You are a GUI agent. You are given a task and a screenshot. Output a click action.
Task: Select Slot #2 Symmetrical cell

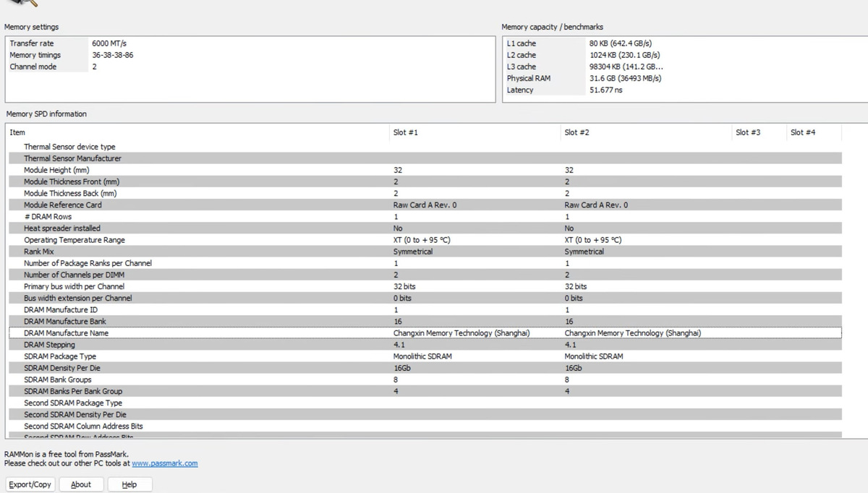tap(584, 252)
